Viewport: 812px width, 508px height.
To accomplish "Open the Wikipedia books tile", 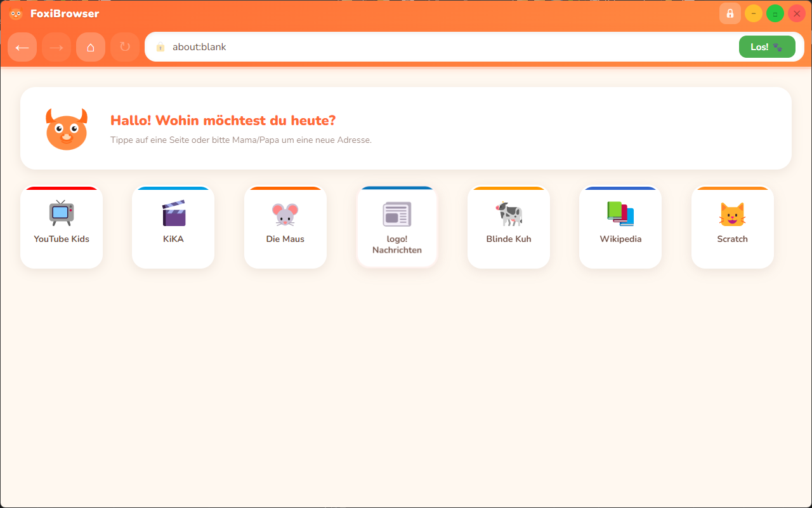I will (620, 227).
